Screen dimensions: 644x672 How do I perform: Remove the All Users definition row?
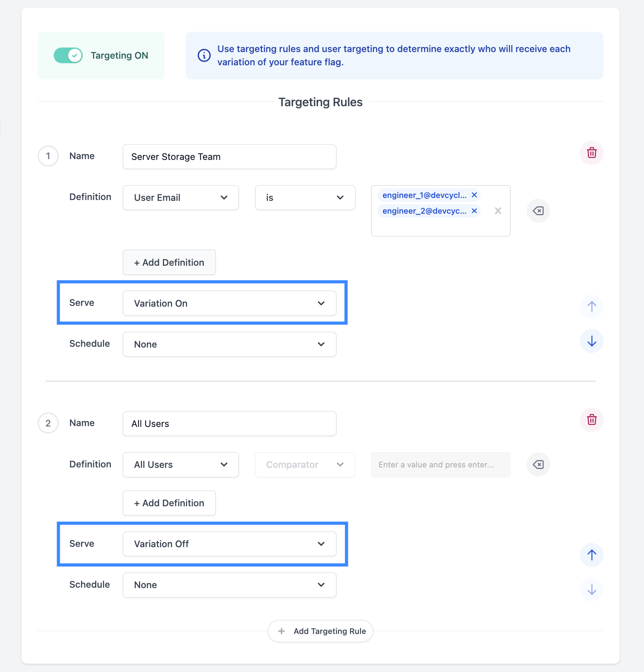[538, 465]
